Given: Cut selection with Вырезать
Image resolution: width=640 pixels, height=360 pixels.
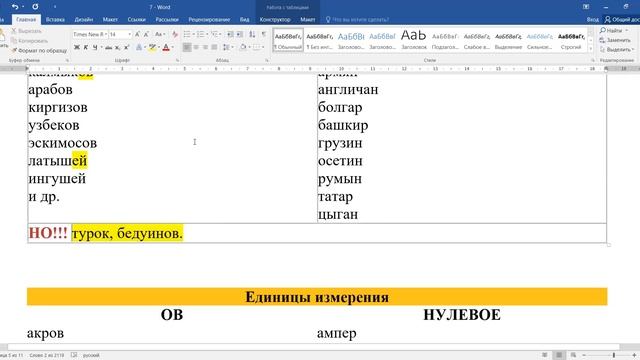Looking at the screenshot, I should click(x=27, y=31).
